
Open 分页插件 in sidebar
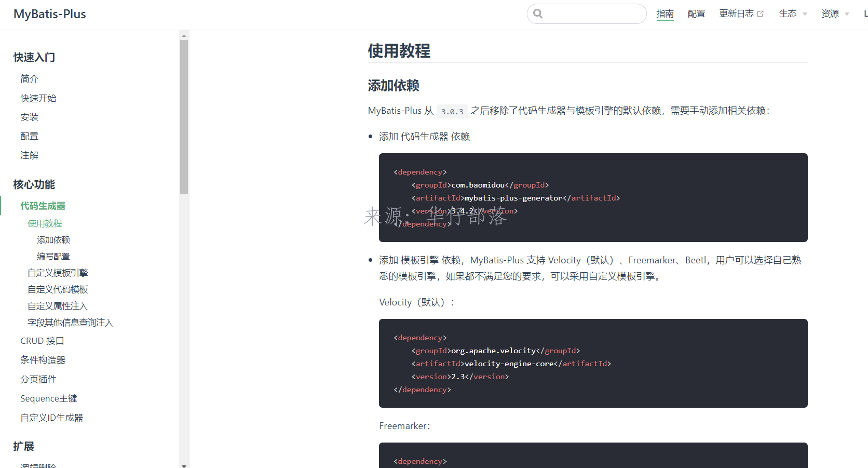click(38, 379)
